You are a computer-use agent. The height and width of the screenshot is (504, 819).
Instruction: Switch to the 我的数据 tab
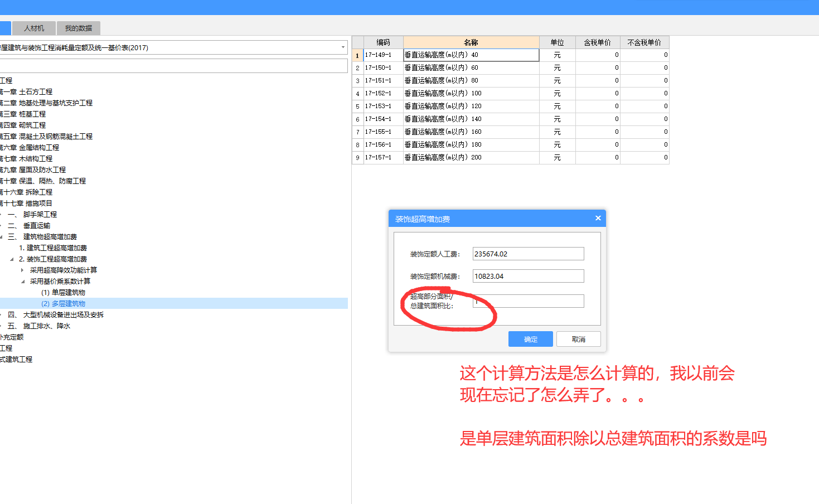tap(77, 28)
